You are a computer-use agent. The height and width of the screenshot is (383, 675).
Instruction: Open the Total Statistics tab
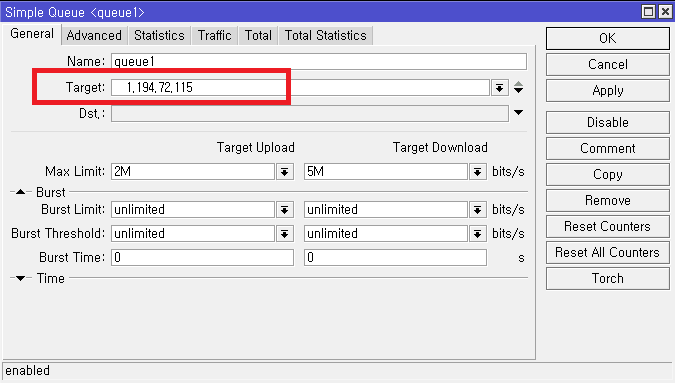coord(325,35)
